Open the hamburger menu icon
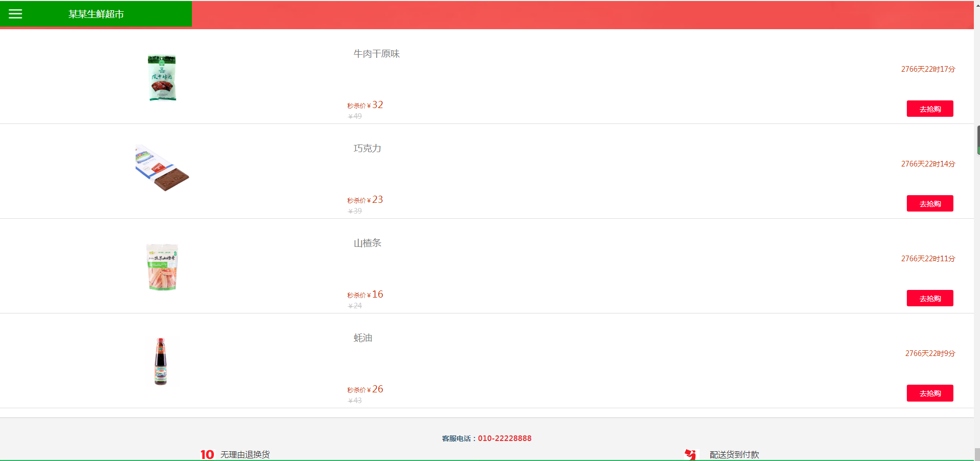Image resolution: width=980 pixels, height=461 pixels. [15, 14]
